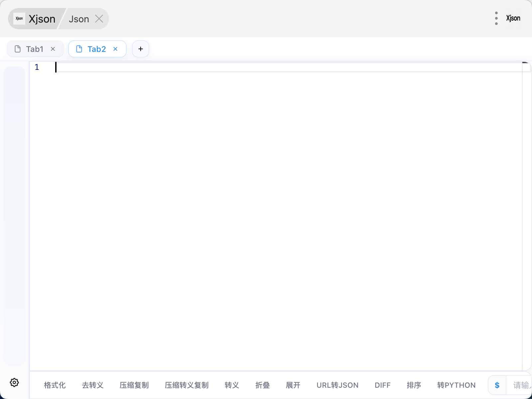
Task: Click into editor line 1
Action: (x=289, y=67)
